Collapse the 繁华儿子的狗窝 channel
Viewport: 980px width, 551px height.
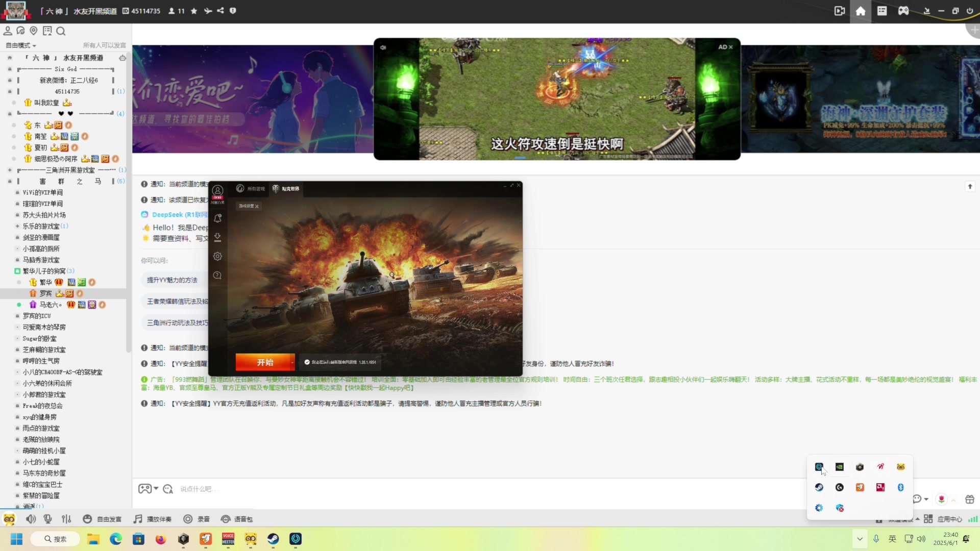17,271
